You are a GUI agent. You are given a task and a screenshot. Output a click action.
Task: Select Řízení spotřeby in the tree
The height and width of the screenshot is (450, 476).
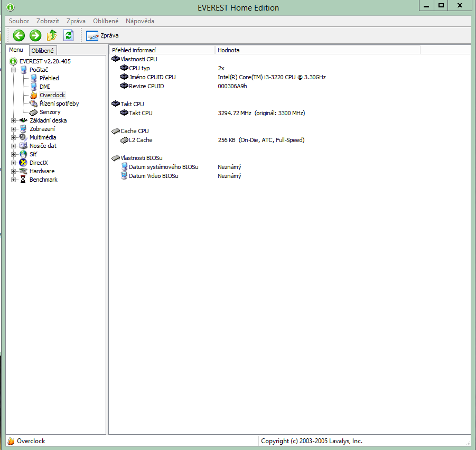click(59, 104)
